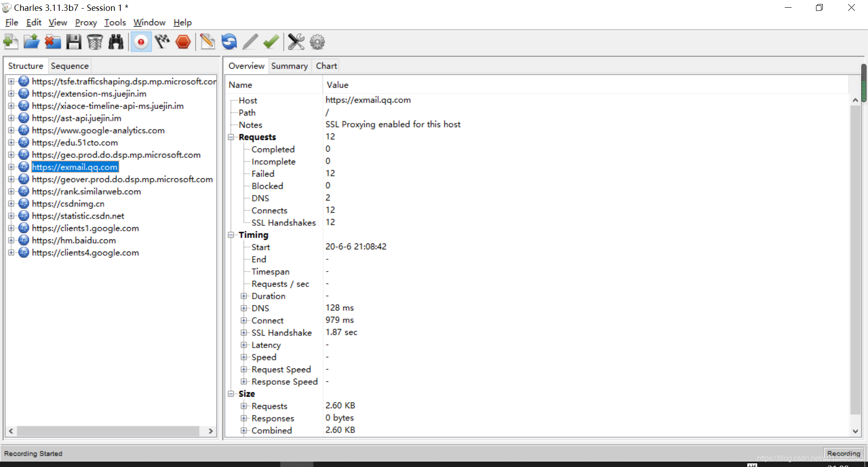Open Find with the binoculars icon
This screenshot has width=868, height=467.
(x=116, y=42)
